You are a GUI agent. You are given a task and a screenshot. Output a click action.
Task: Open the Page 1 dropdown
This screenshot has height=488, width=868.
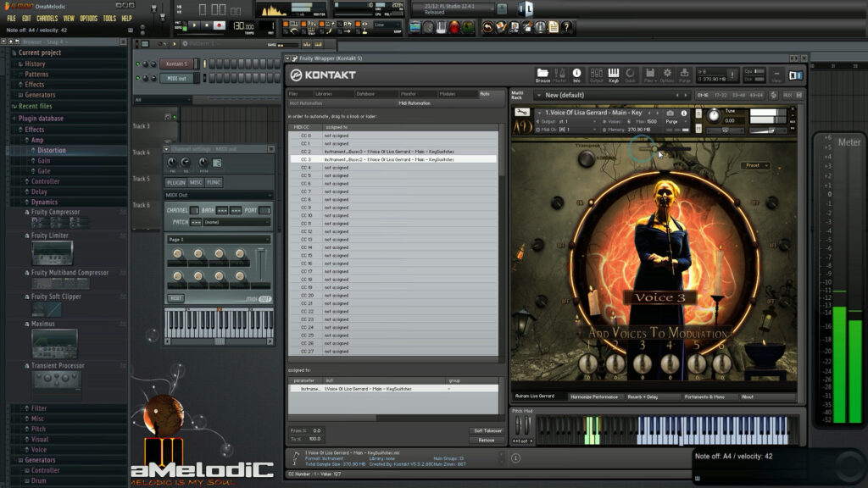click(218, 239)
